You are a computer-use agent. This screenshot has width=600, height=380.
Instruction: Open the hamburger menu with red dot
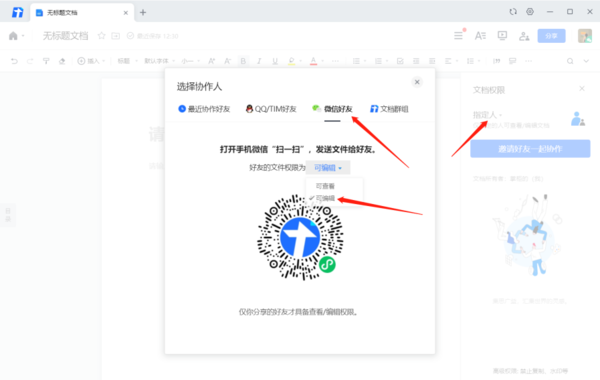pos(458,36)
